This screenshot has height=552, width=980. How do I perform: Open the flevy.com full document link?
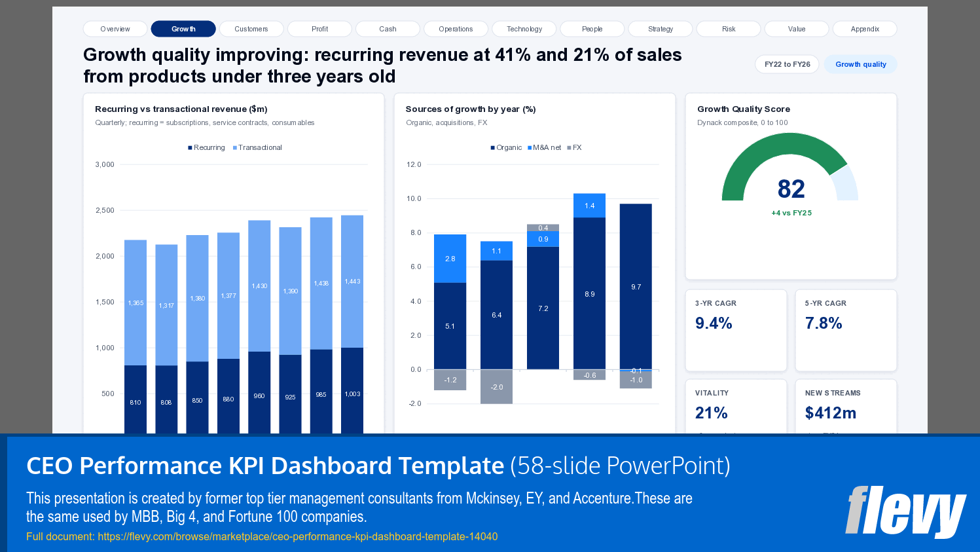297,536
